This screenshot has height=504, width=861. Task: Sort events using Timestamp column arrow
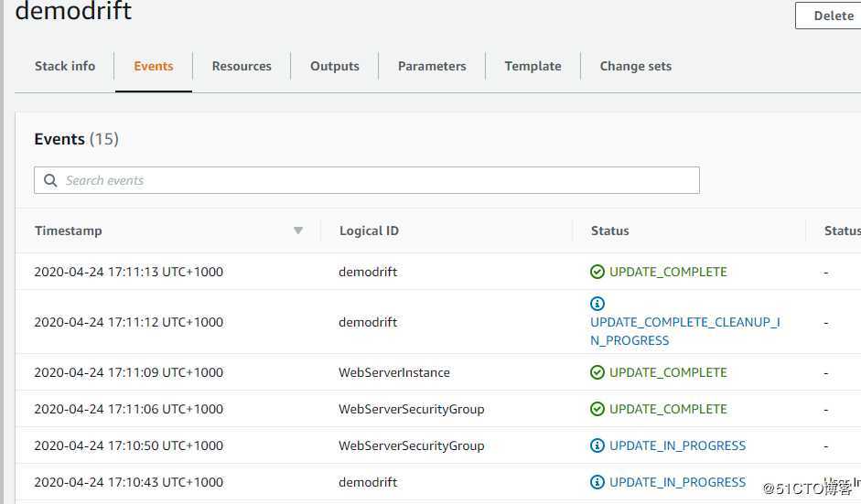pos(297,231)
